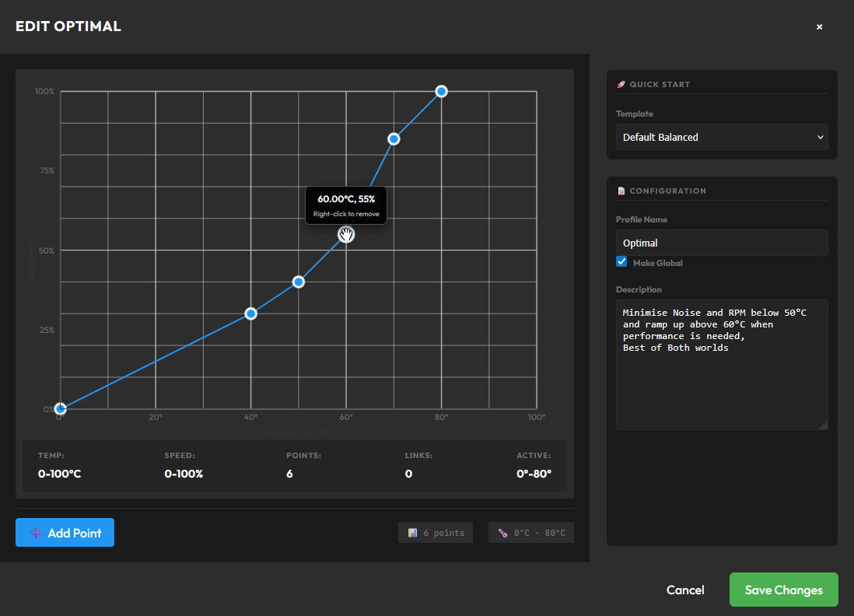854x616 pixels.
Task: Click inside the Description text area
Action: 722,365
